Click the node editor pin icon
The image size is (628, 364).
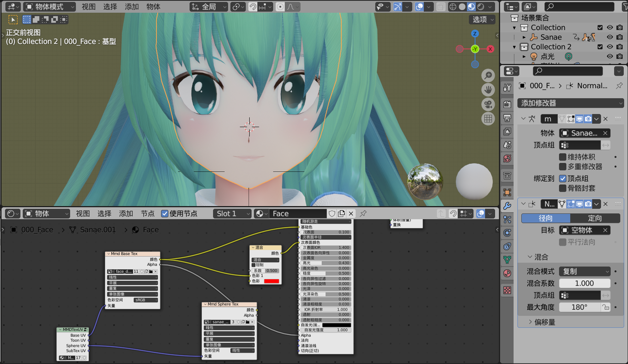(364, 213)
